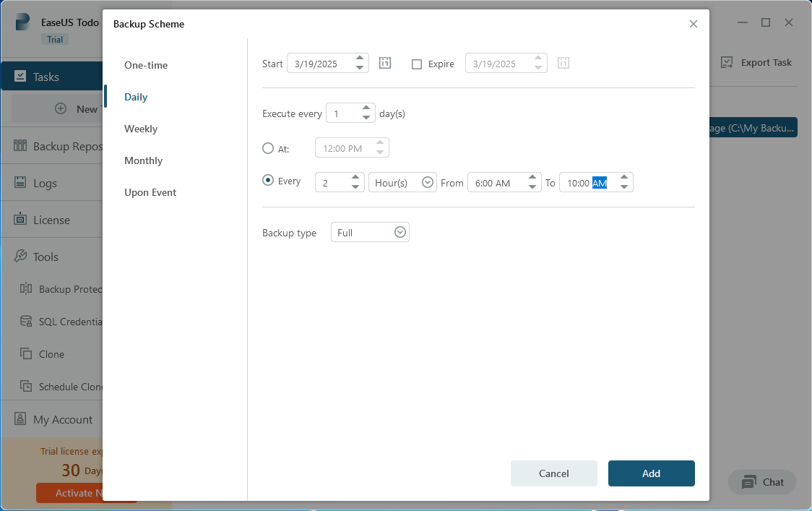
Task: Open License in the sidebar
Action: [52, 219]
